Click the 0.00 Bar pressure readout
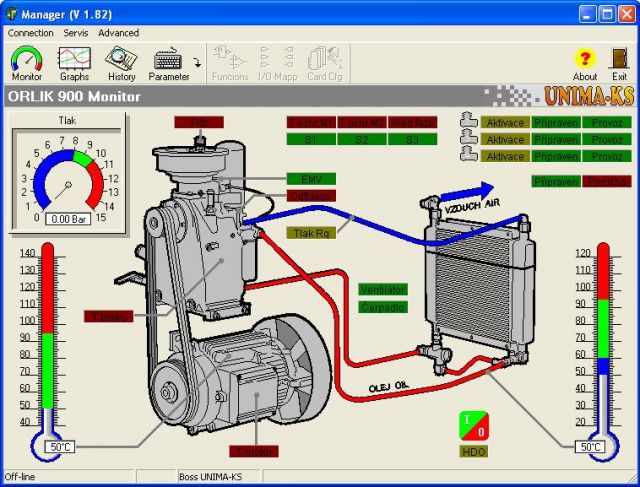This screenshot has width=640, height=487. tap(68, 219)
